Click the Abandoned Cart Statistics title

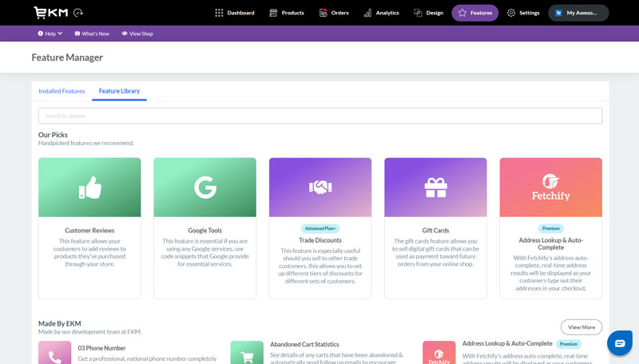point(304,345)
